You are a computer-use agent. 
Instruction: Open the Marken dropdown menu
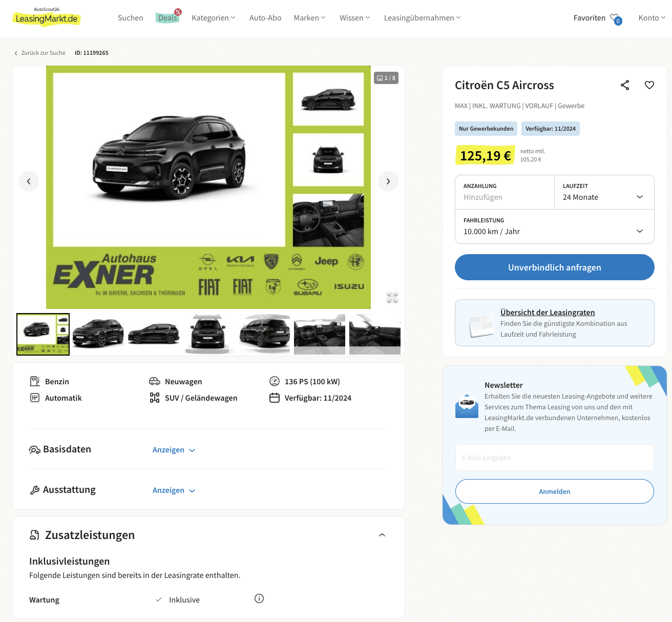point(309,18)
